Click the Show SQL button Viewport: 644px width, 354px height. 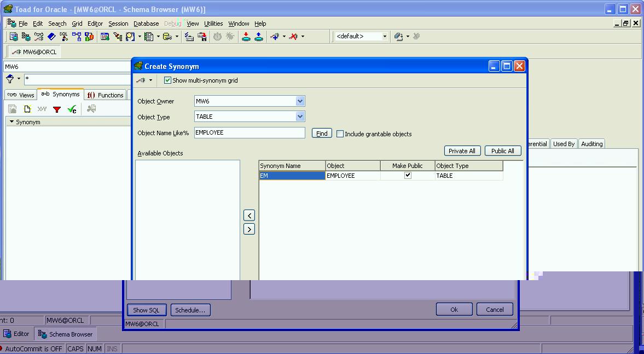(x=146, y=310)
